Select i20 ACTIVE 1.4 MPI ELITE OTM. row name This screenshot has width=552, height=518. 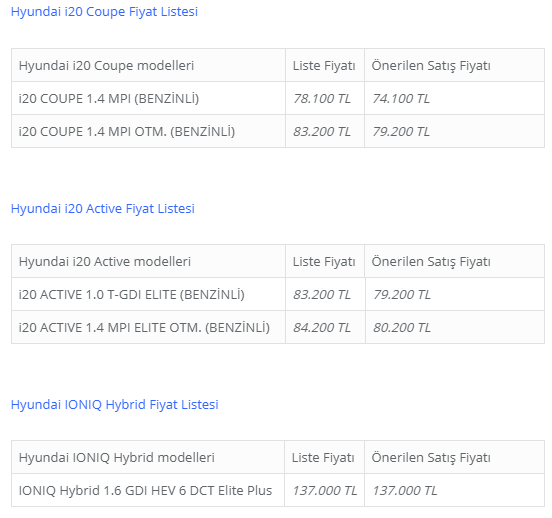coord(144,327)
